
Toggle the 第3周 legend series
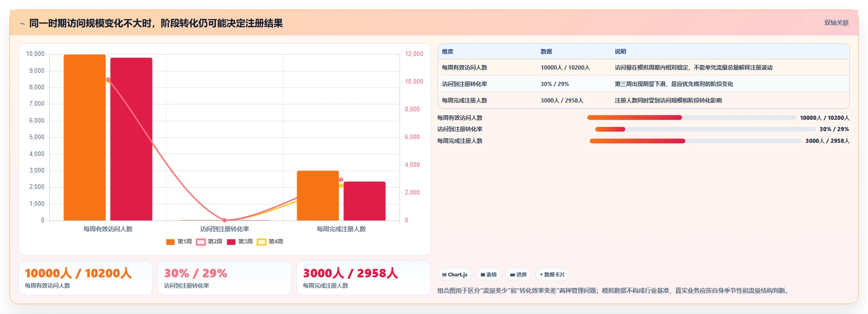(239, 242)
